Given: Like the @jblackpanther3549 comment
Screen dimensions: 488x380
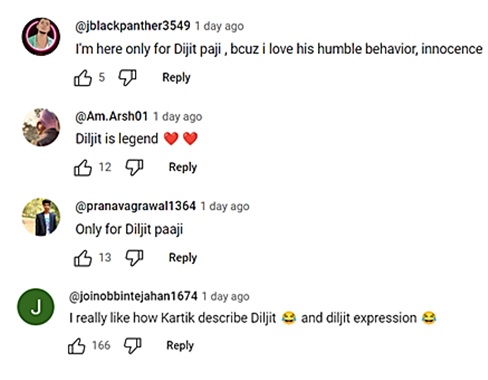Looking at the screenshot, I should 83,78.
